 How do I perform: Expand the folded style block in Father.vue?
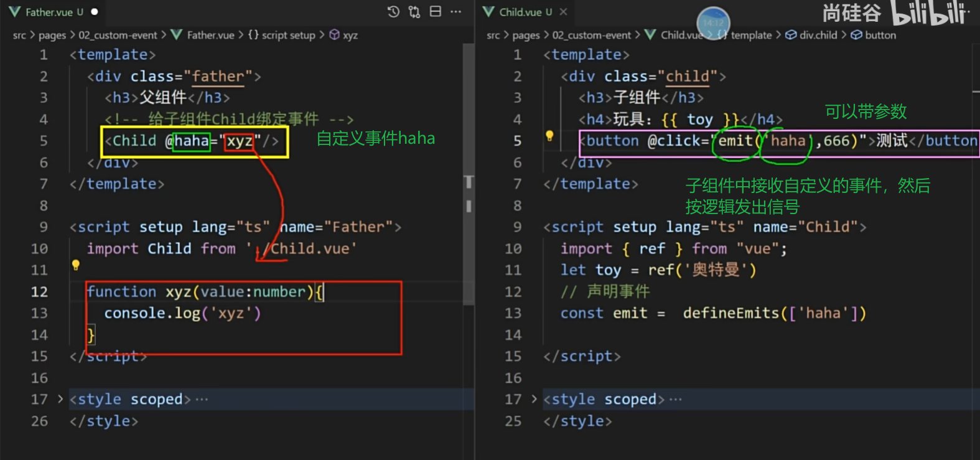[x=60, y=398]
